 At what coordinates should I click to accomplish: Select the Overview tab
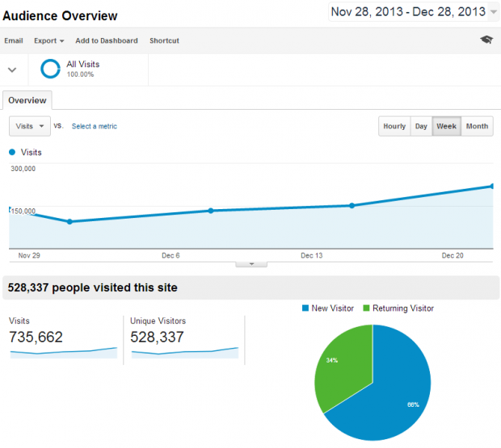[x=27, y=101]
